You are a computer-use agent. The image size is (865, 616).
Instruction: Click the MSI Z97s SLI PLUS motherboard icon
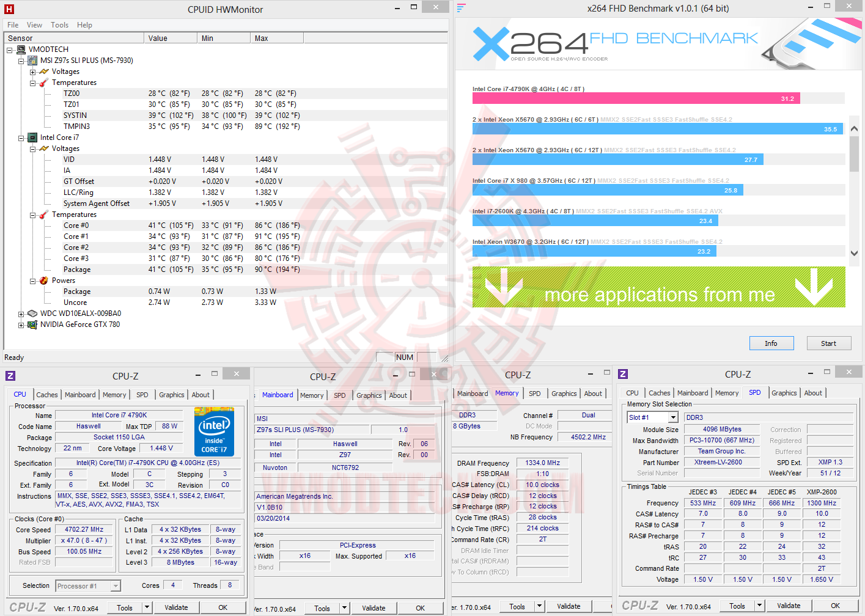coord(33,61)
